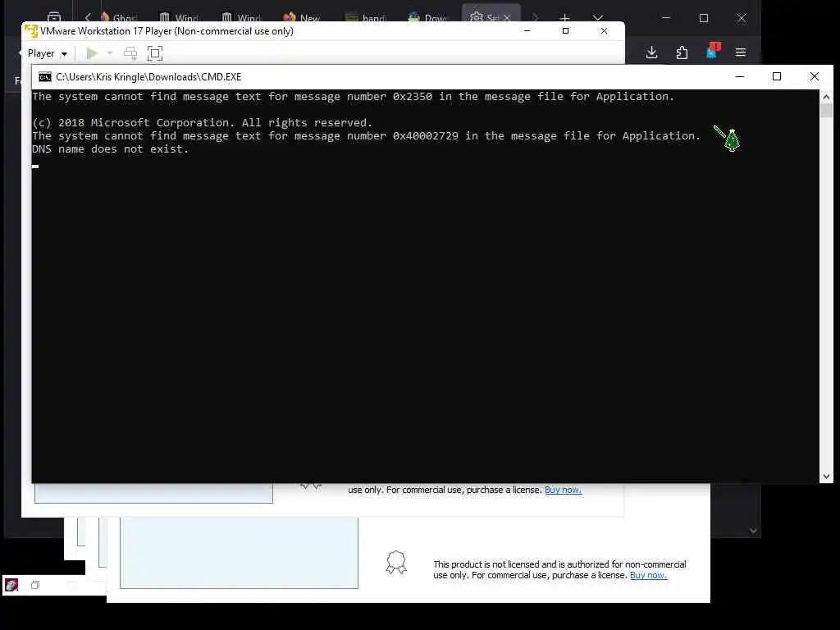Switch to the Ghost browser tab
The image size is (840, 630).
coord(119,18)
